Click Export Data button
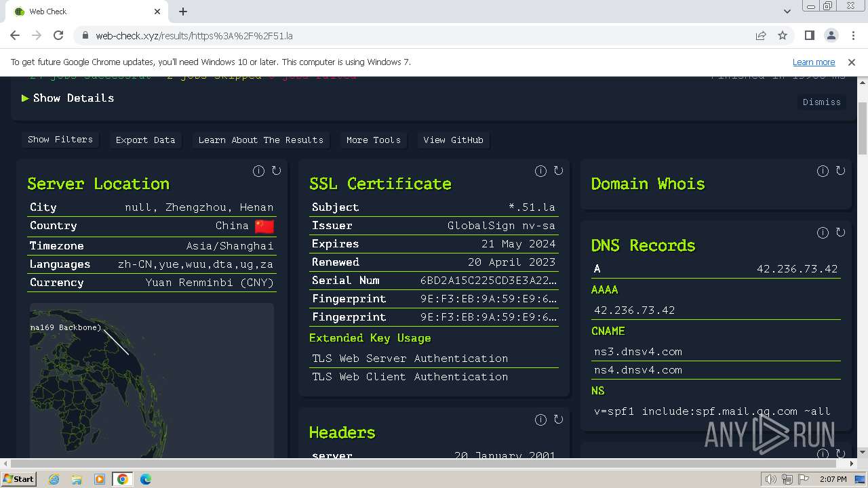 [145, 140]
